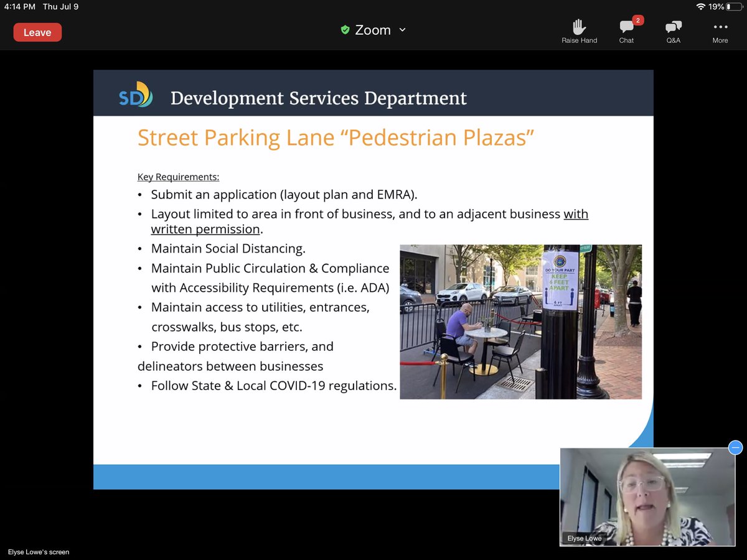The height and width of the screenshot is (560, 747).
Task: Minimize Elyse Lowe's video with the blue toggle
Action: tap(735, 448)
